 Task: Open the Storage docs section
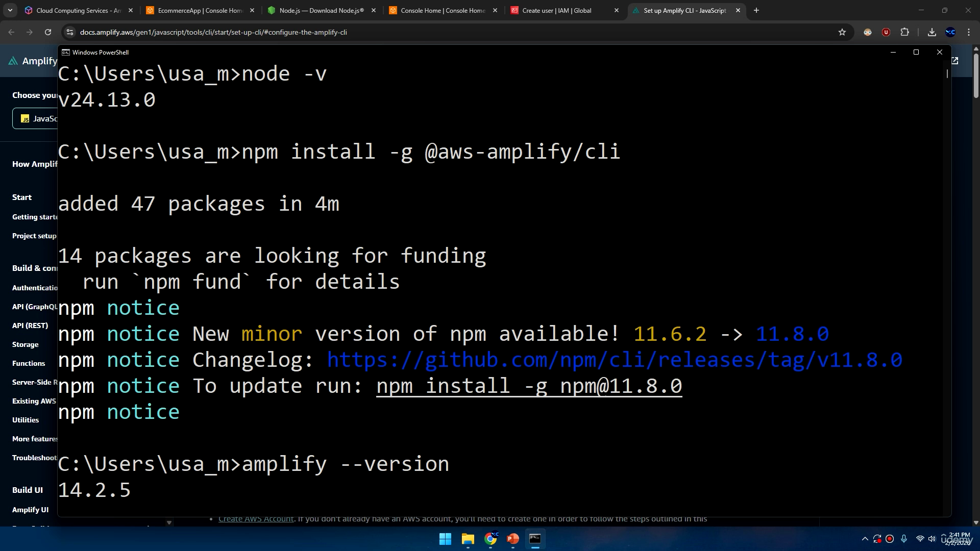click(26, 344)
